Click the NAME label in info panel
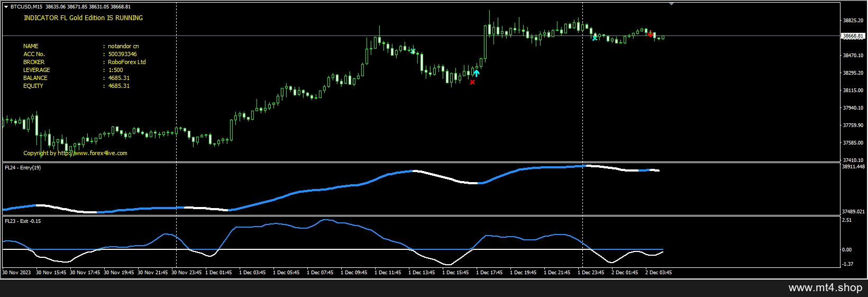 31,46
